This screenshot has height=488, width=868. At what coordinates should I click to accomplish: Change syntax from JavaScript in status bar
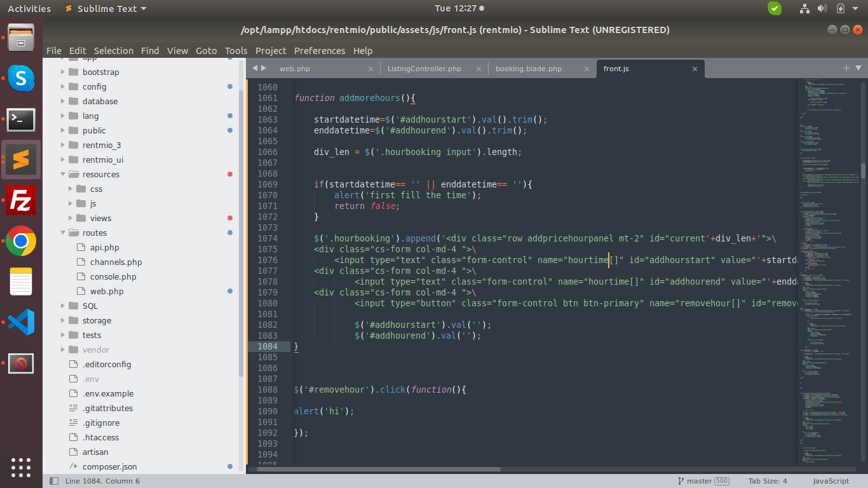[831, 481]
